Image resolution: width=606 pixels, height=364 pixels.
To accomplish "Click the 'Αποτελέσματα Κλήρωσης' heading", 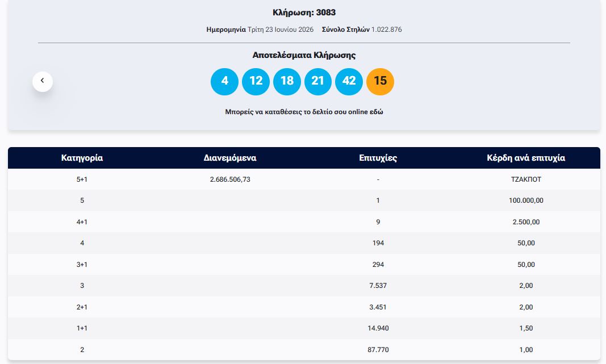I will point(304,55).
